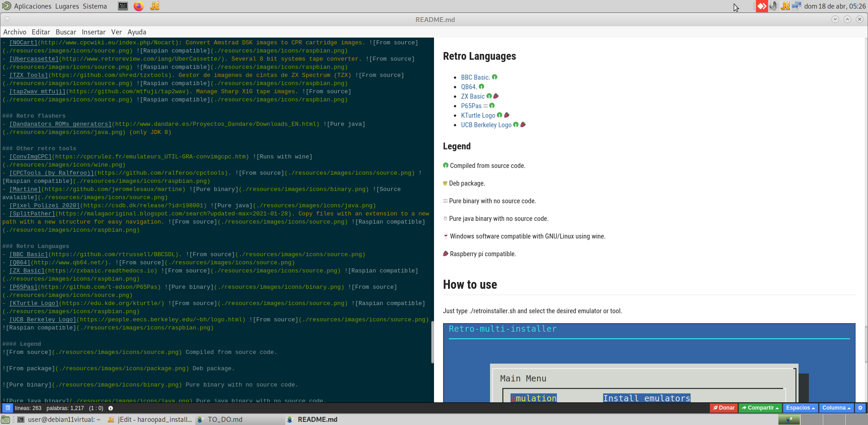Click the raspberry icon beside KTurtle Logo
Screen dimensions: 868x425
pos(507,115)
